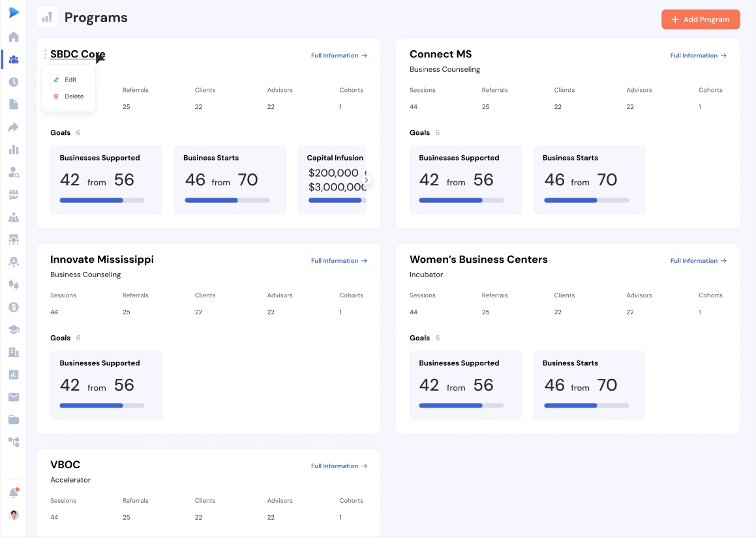
Task: Click the Innovate Mississippi program title
Action: (x=102, y=260)
